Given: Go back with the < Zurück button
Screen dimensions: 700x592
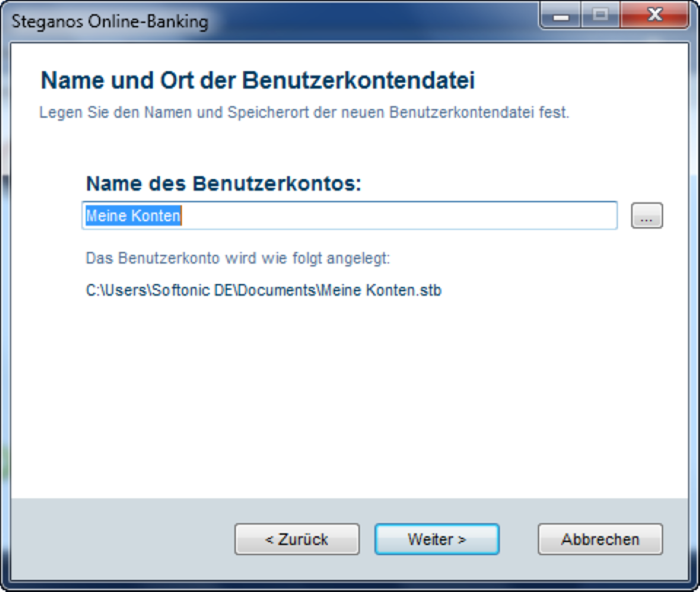Looking at the screenshot, I should (x=297, y=539).
